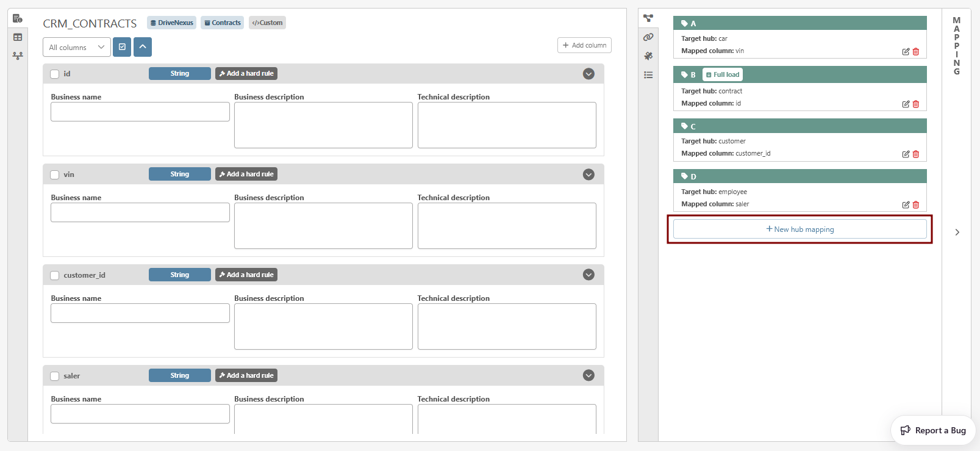This screenshot has height=451, width=980.
Task: Select the customer_id column checkbox
Action: pyautogui.click(x=55, y=275)
